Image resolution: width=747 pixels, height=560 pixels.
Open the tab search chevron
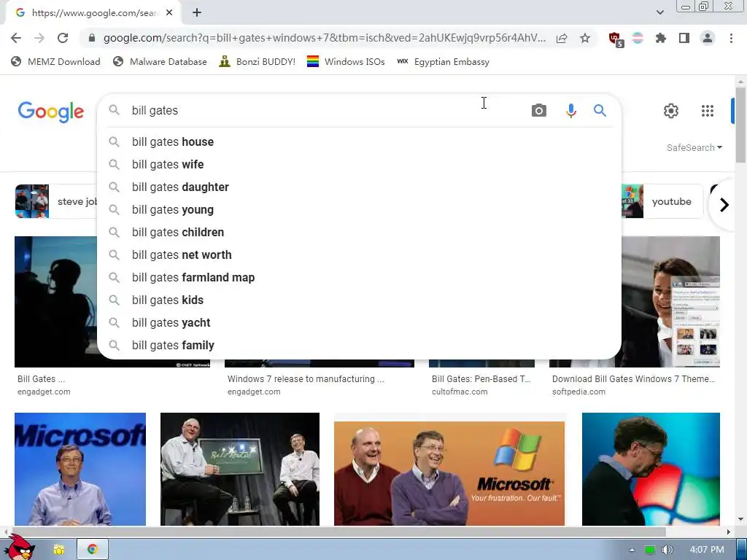(x=659, y=12)
